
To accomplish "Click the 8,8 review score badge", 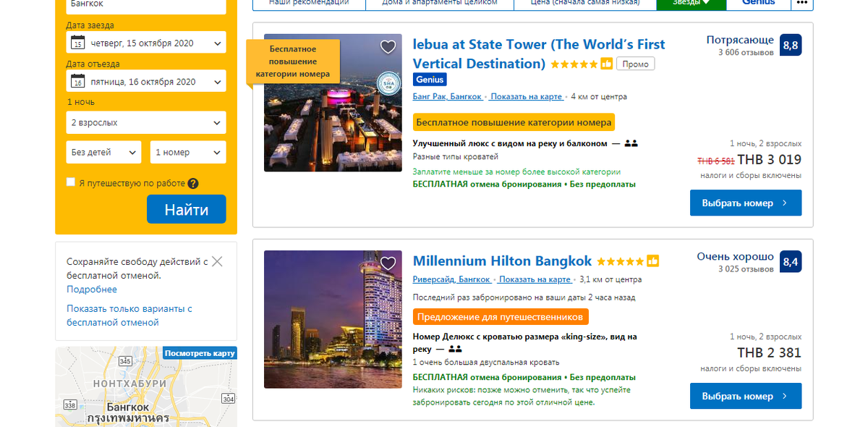I will [x=791, y=46].
